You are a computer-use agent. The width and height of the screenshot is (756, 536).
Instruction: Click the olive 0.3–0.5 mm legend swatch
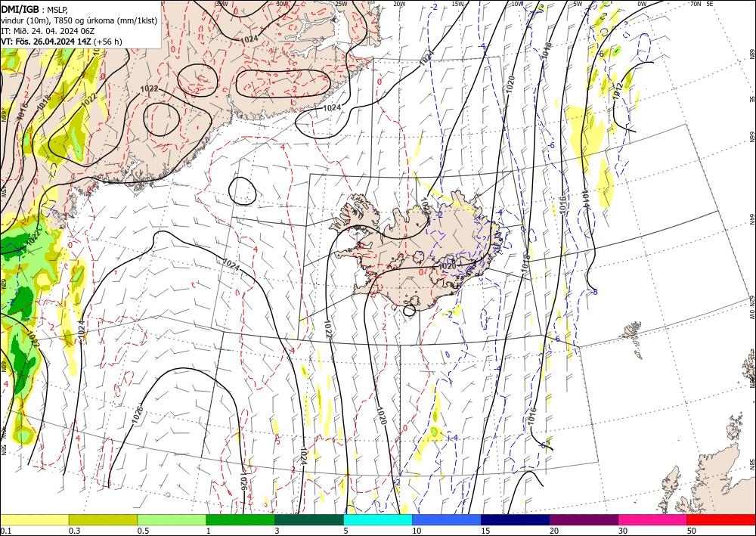point(103,519)
